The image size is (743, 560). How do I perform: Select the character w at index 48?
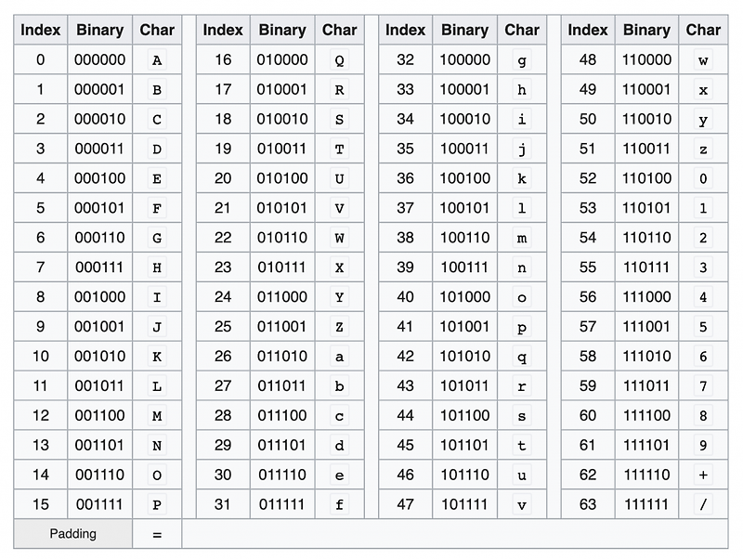tap(704, 59)
